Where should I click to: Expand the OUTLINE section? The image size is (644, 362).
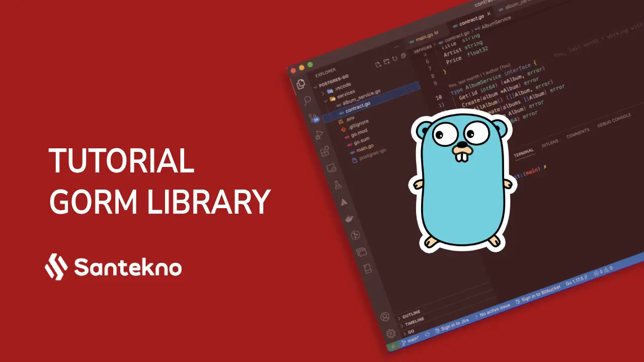(410, 315)
